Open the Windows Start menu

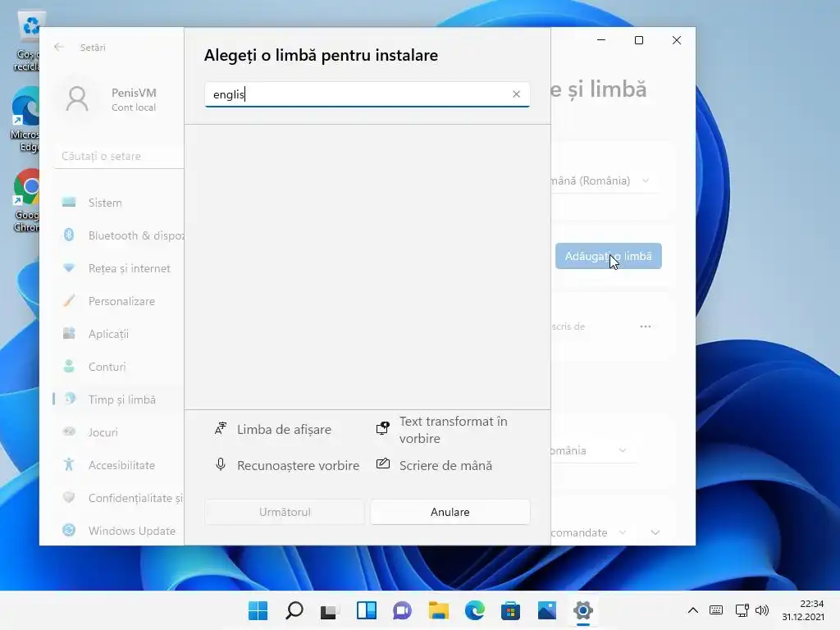[x=258, y=610]
